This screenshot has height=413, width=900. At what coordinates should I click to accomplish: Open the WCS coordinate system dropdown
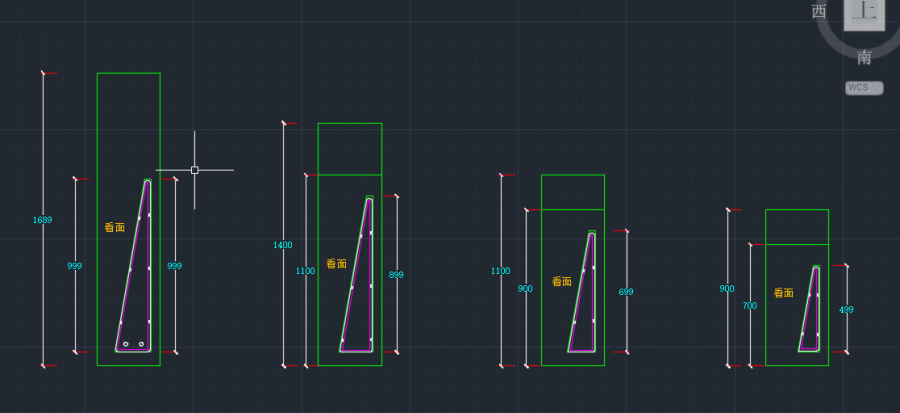coord(864,88)
